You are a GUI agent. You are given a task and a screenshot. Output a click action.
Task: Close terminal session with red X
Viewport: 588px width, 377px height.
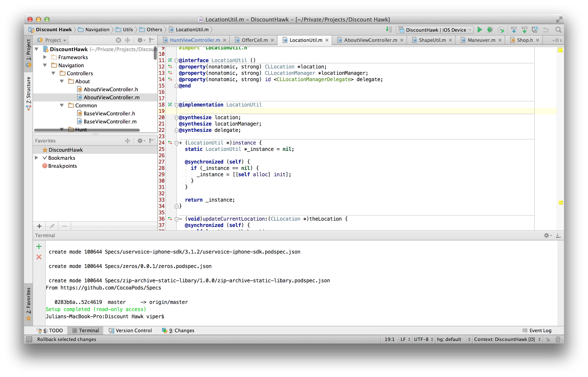pos(39,257)
